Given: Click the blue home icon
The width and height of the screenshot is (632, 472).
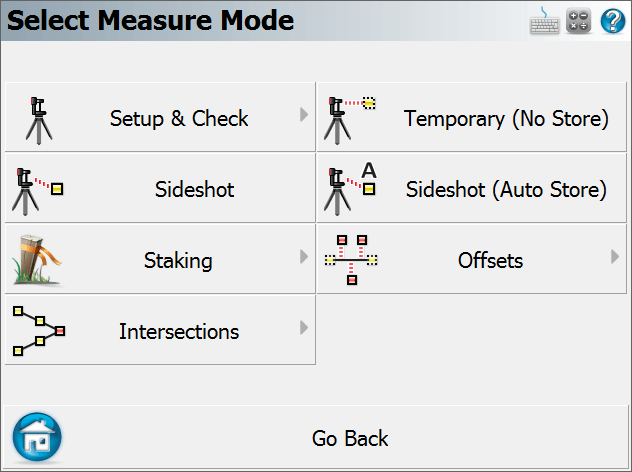Looking at the screenshot, I should tap(37, 437).
